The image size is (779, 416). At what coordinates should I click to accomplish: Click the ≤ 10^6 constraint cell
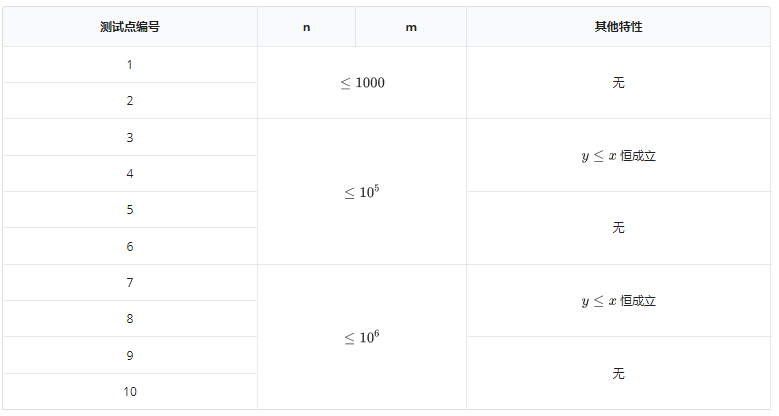(362, 337)
